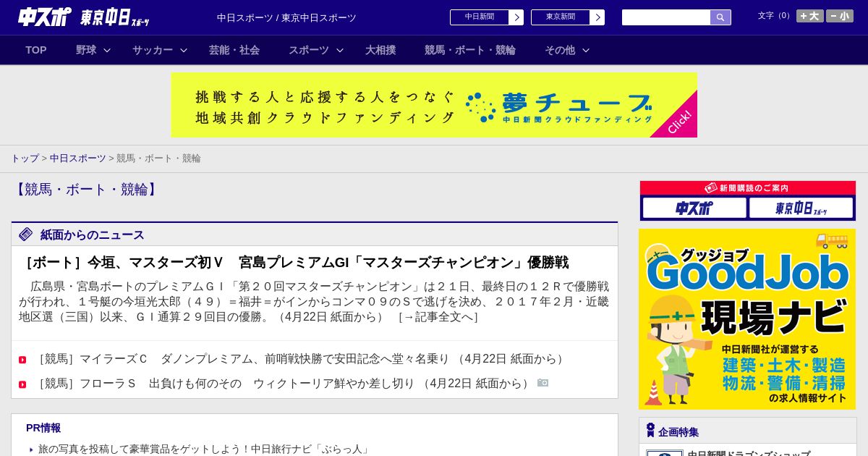Open 野球 navigation menu item
Screen dimensions: 868x456
[86, 50]
